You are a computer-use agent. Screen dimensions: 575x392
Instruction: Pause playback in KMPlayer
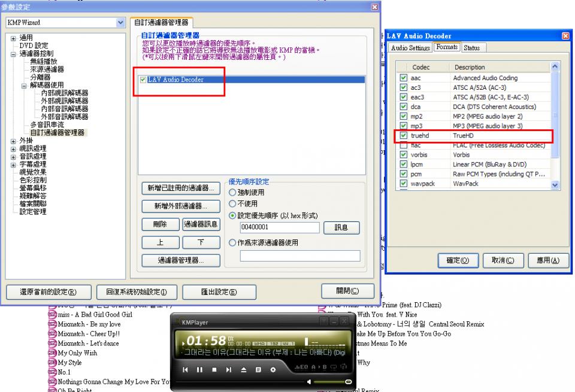click(x=201, y=370)
